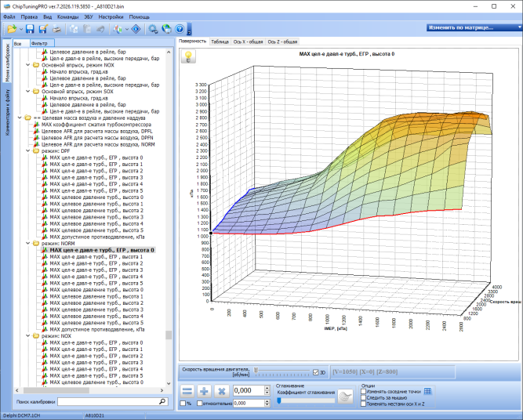Click the main 0,000 value field

[x=249, y=391]
